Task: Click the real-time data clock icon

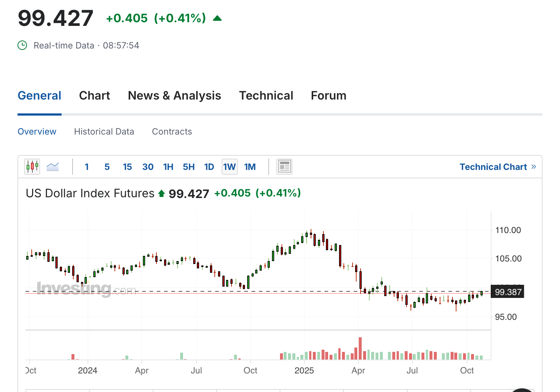Action: click(x=23, y=46)
